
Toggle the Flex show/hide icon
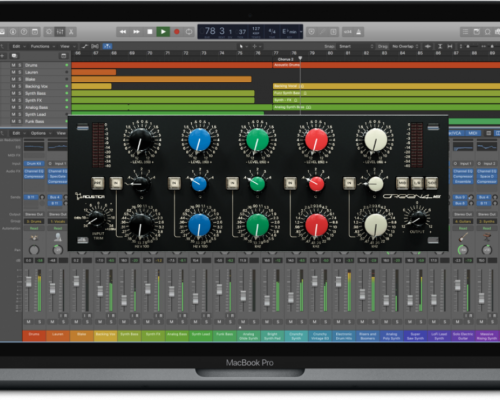click(95, 46)
